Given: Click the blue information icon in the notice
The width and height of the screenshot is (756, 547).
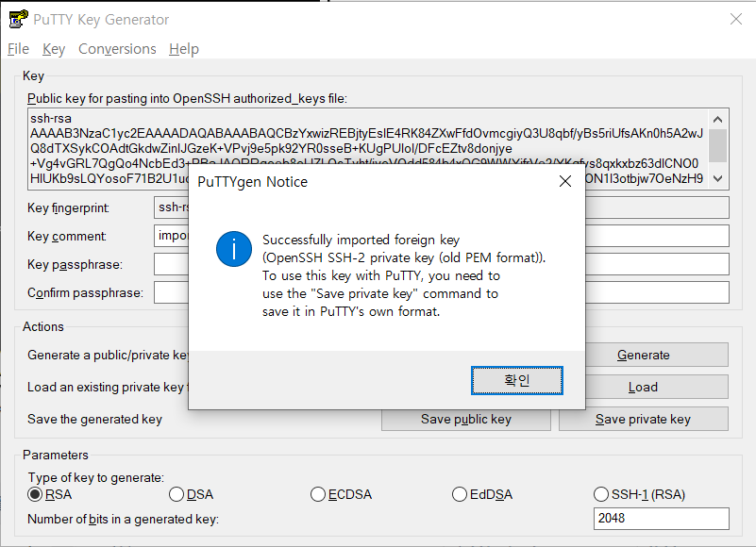Looking at the screenshot, I should coord(234,249).
